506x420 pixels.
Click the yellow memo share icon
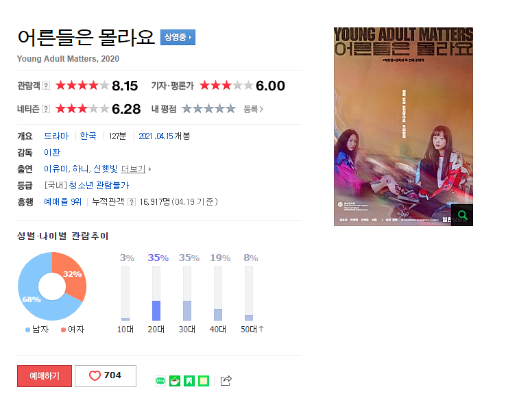click(204, 381)
